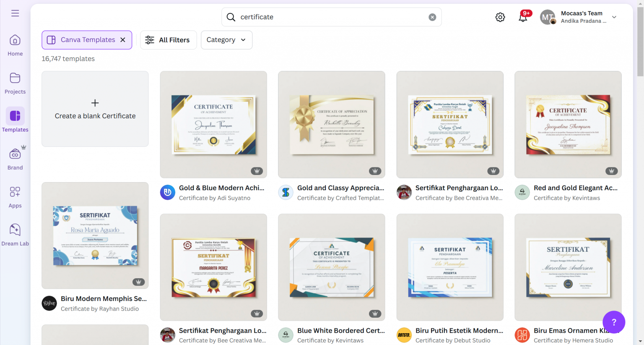The height and width of the screenshot is (345, 644).
Task: Open Biru Modern Memphis template thumbnail
Action: point(95,235)
